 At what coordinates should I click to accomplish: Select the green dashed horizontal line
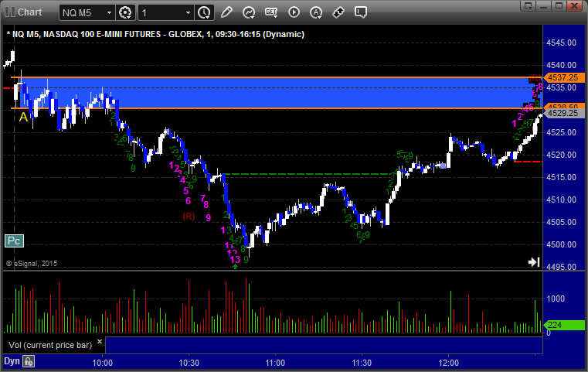[x=309, y=174]
